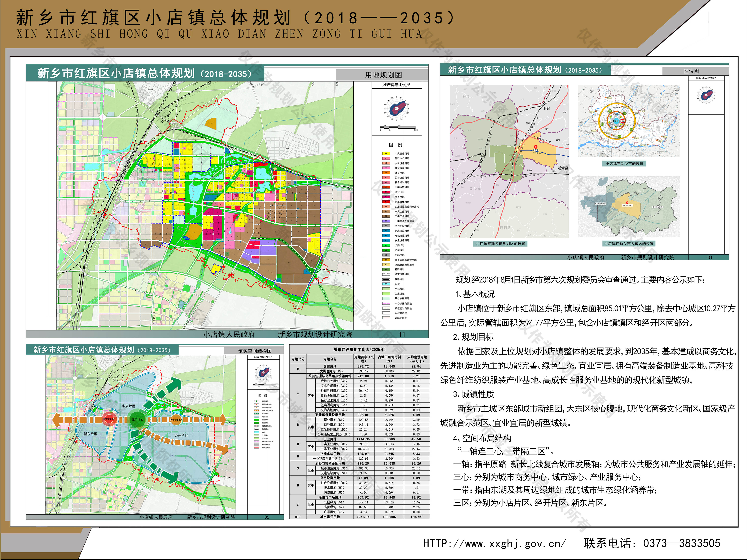Click the 区位图 title tab
Image resolution: width=747 pixels, height=560 pixels.
click(x=691, y=71)
